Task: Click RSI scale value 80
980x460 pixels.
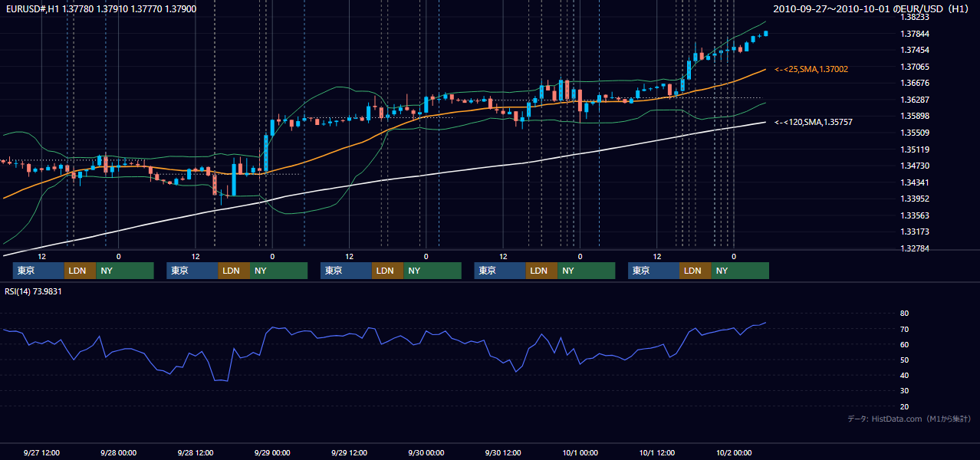Action: tap(904, 314)
